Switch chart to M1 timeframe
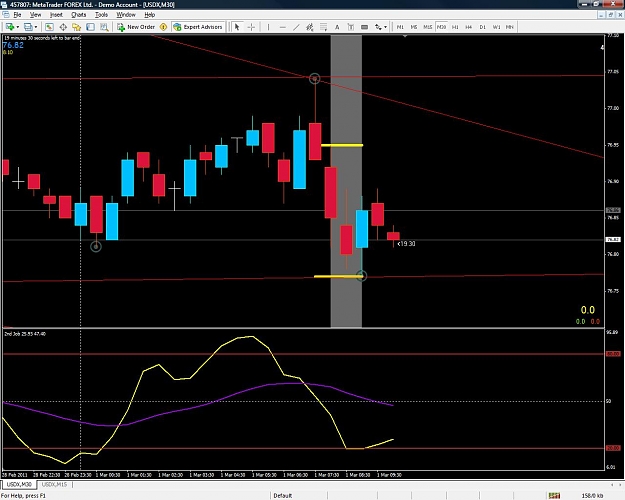This screenshot has width=625, height=500. [400, 27]
